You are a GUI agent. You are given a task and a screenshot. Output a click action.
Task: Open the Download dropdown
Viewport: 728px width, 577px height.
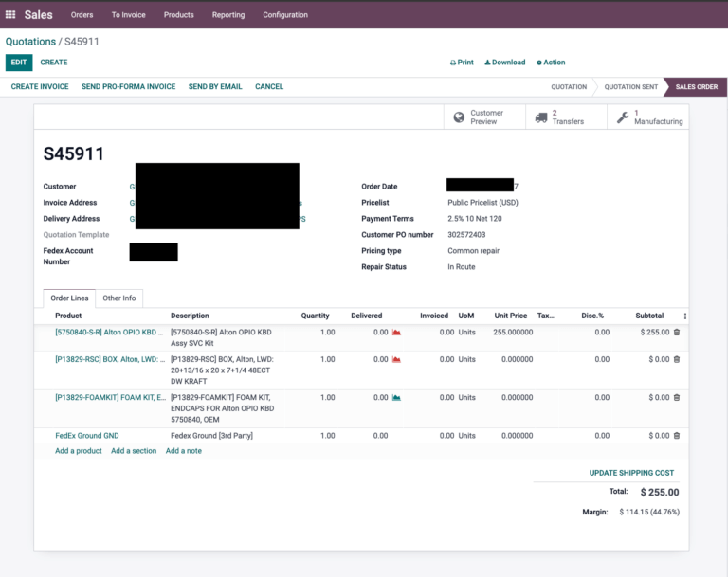click(x=504, y=63)
